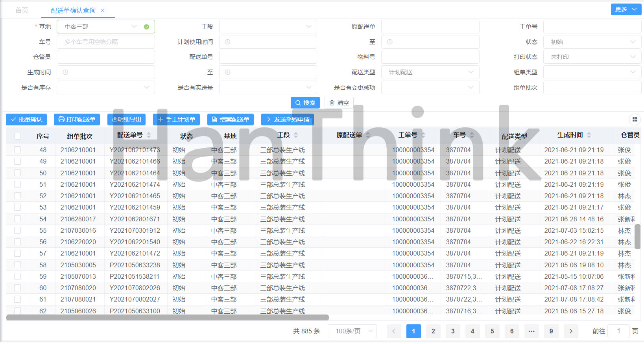This screenshot has width=644, height=344.
Task: Click the 搜索 button
Action: [x=305, y=103]
